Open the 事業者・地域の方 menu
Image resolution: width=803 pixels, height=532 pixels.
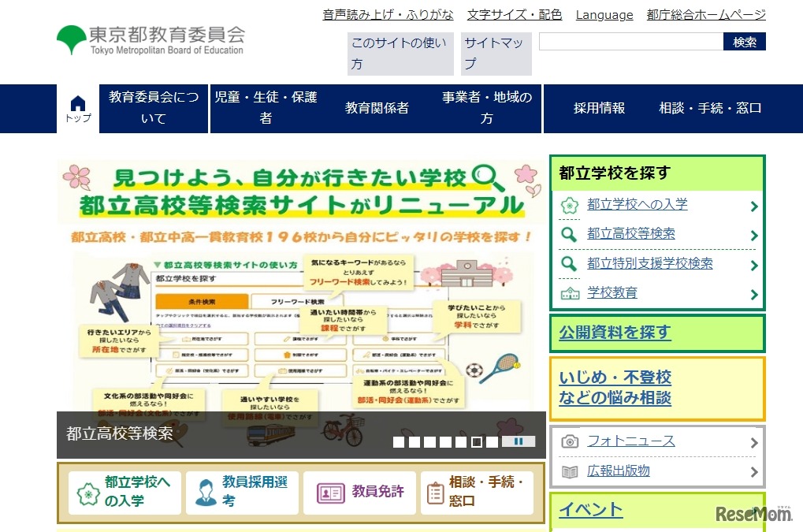pyautogui.click(x=486, y=109)
